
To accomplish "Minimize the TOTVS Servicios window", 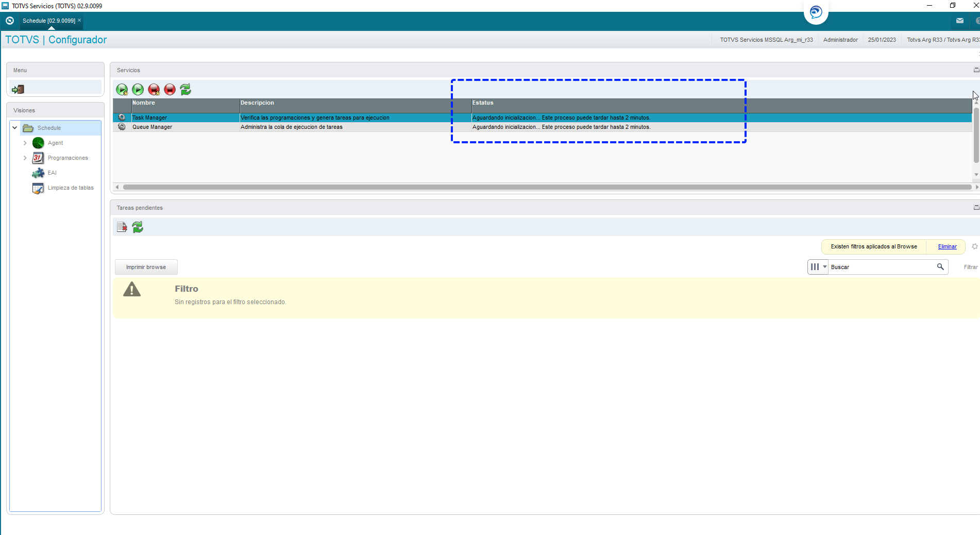I will 930,6.
